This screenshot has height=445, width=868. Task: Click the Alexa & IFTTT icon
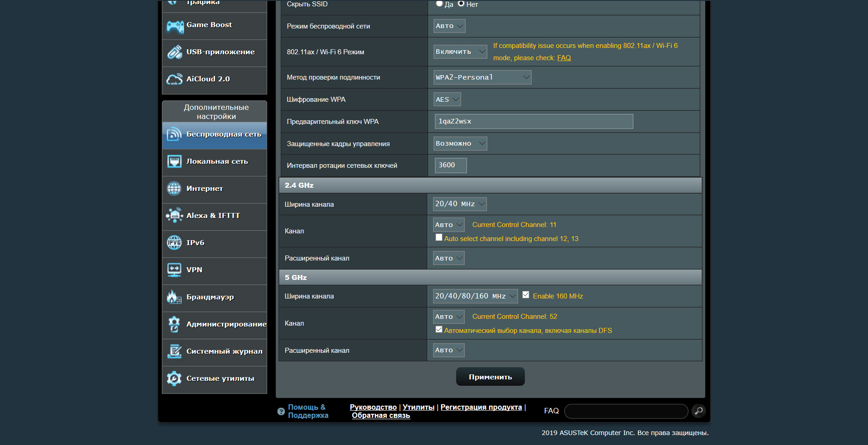175,215
